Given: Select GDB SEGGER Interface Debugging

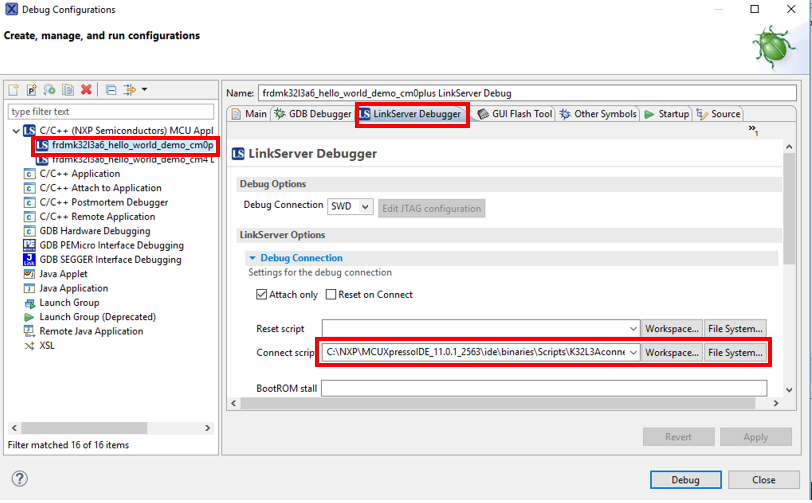Looking at the screenshot, I should [x=103, y=260].
